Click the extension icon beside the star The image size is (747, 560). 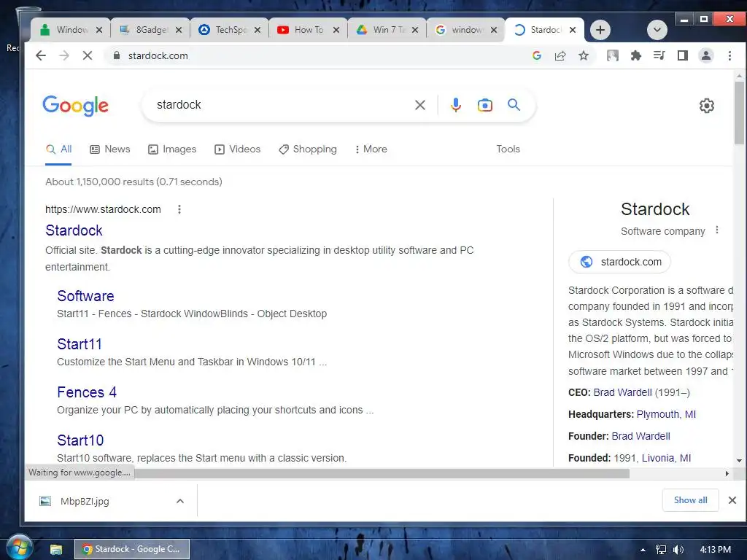tap(613, 55)
